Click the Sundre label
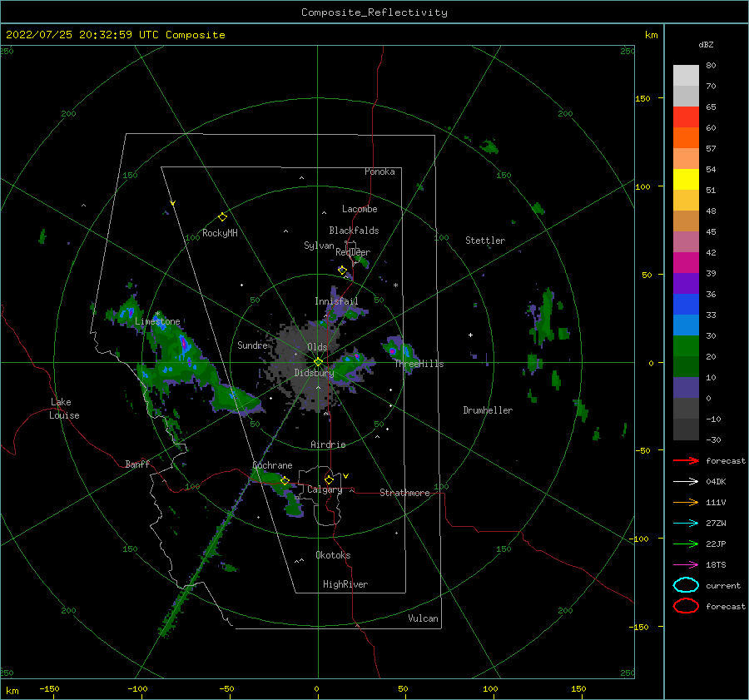Screen dimensions: 749x700 (x=252, y=345)
